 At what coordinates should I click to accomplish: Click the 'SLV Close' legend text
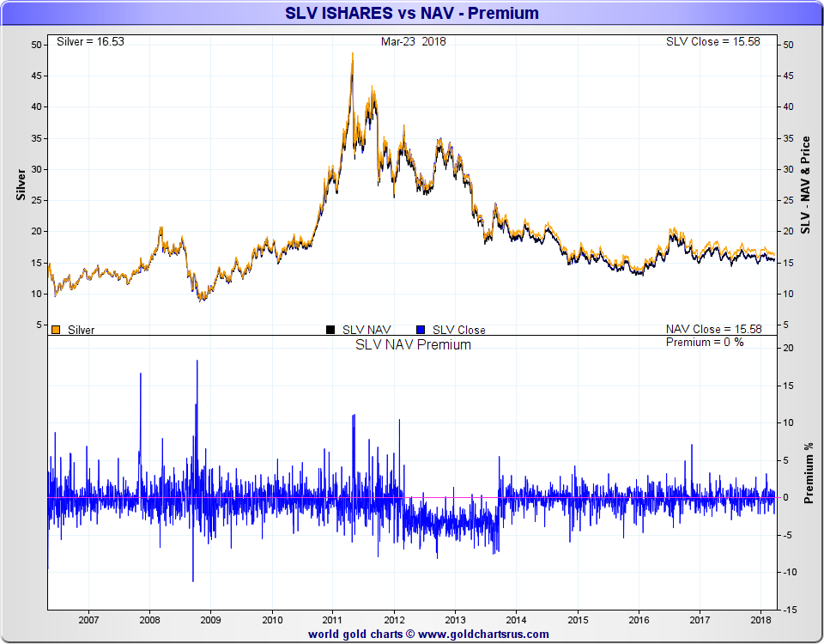458,330
